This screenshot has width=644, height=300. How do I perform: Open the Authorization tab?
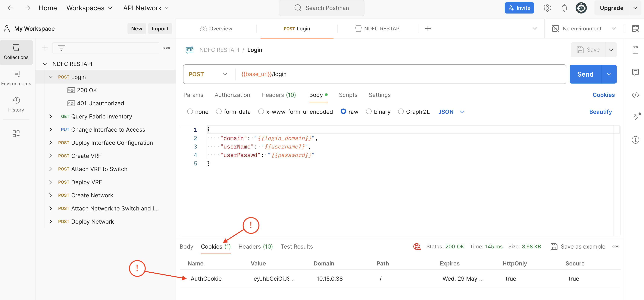[232, 95]
